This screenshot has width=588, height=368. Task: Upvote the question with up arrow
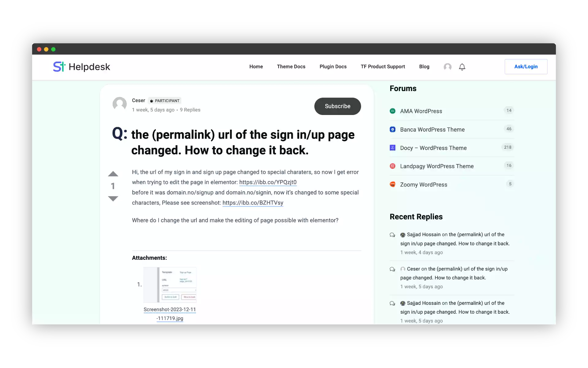(x=113, y=174)
